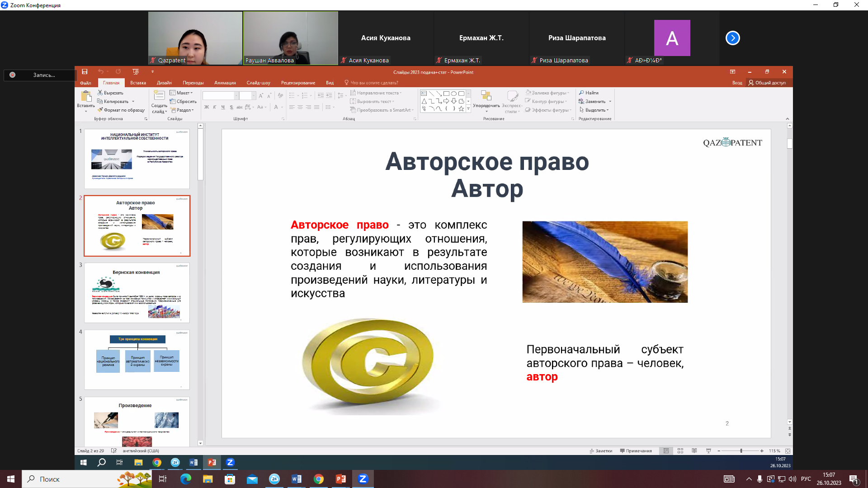Open the Раздел section dropdown

[x=183, y=110]
